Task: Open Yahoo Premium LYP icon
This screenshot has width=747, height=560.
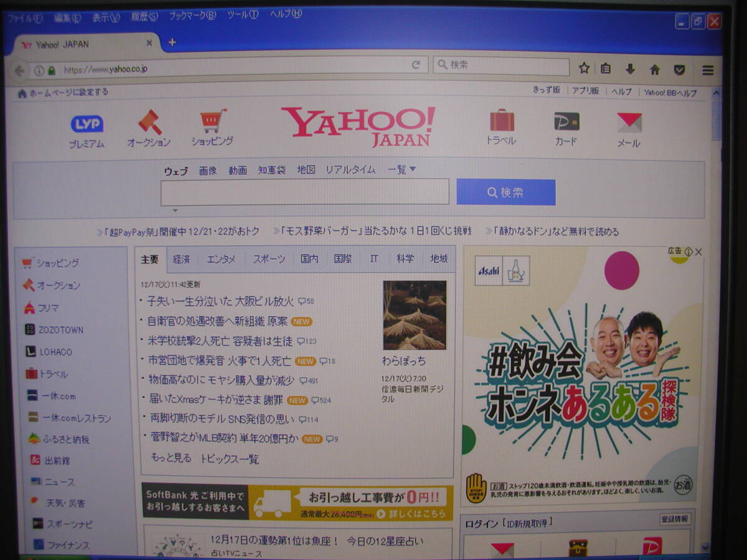Action: 87,124
